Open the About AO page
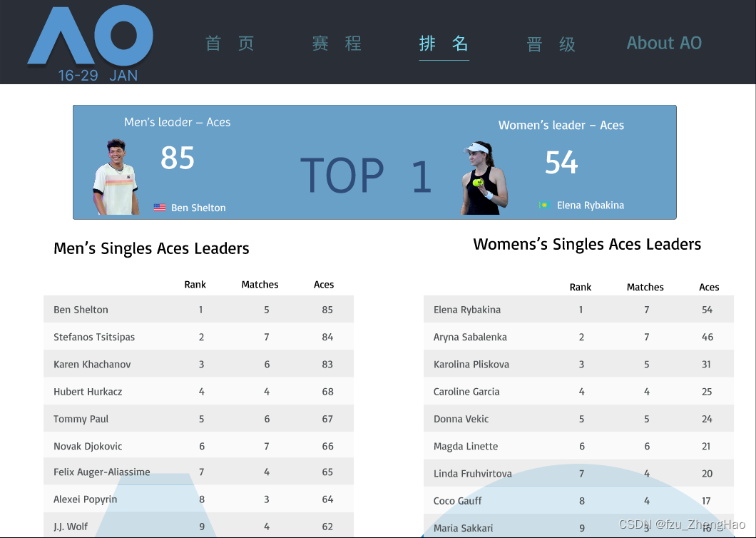 (664, 43)
